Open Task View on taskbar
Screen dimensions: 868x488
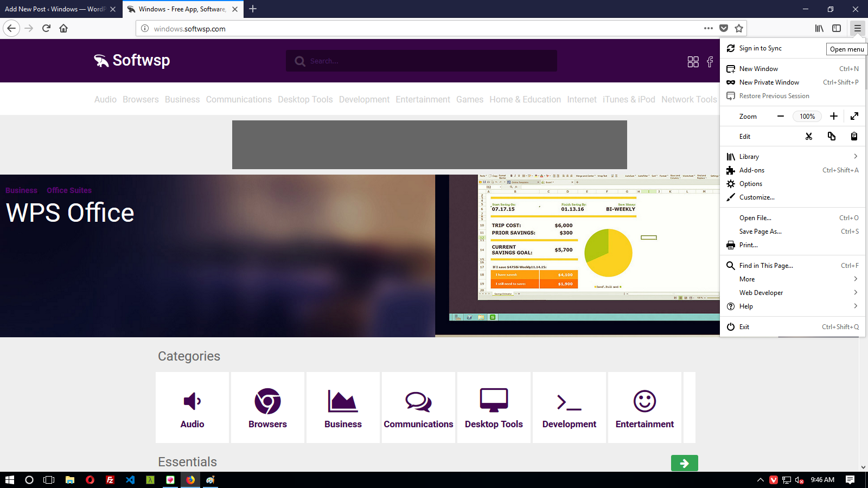click(x=49, y=480)
